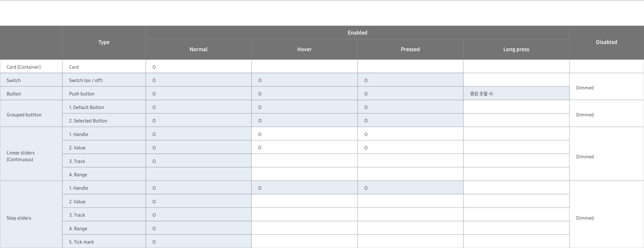This screenshot has width=644, height=248.
Task: Click the 4. Range cell under Linear sliders
Action: [78, 175]
